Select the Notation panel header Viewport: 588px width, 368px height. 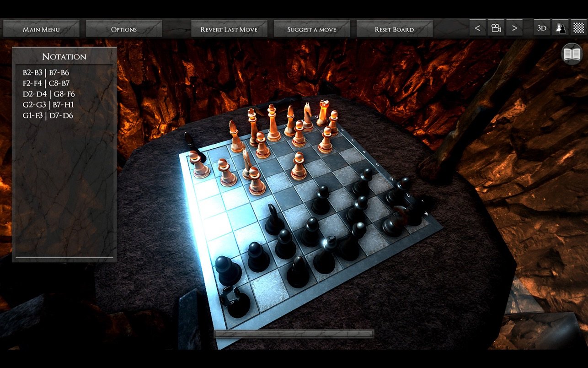[64, 57]
